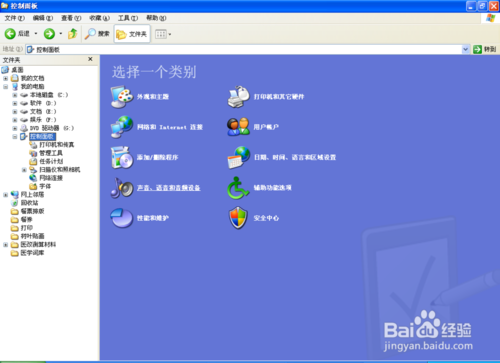Select the 医学词库 folder in tree

(x=32, y=253)
